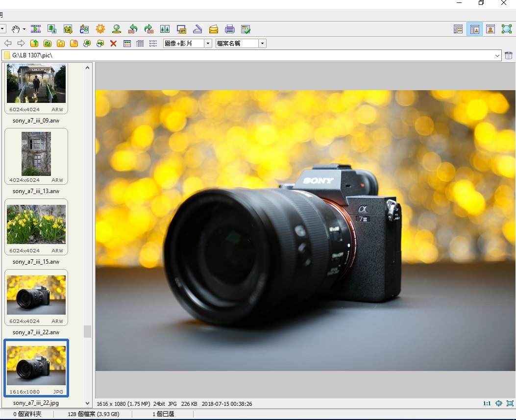Start the slideshow with the filmstrip icon

click(36, 29)
